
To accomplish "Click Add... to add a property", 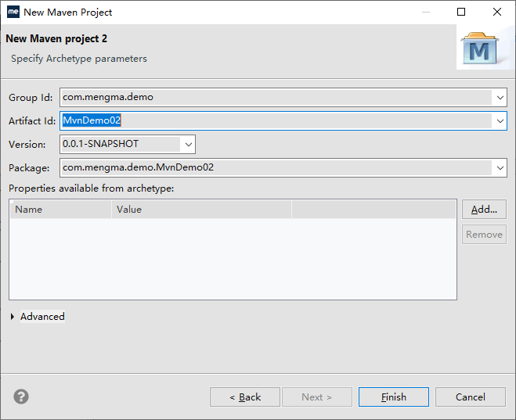I will point(484,210).
